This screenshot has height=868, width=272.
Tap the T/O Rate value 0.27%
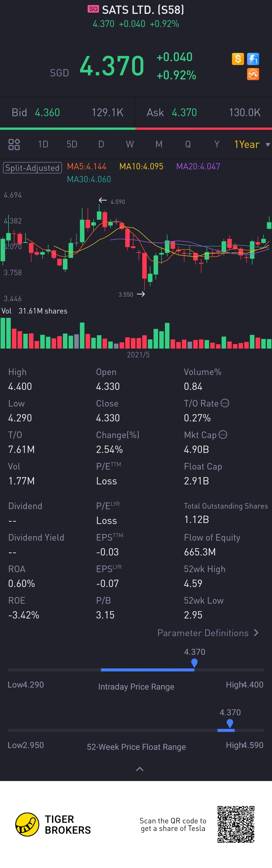(197, 418)
